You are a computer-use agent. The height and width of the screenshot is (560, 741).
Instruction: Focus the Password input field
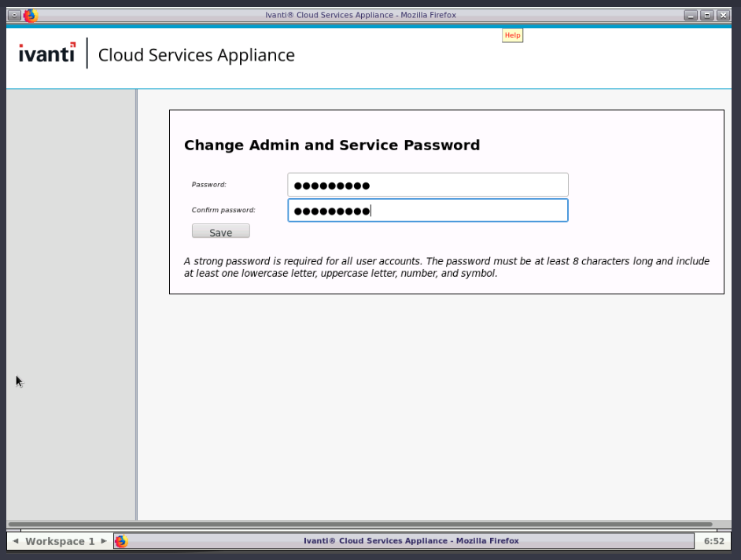[x=427, y=185]
